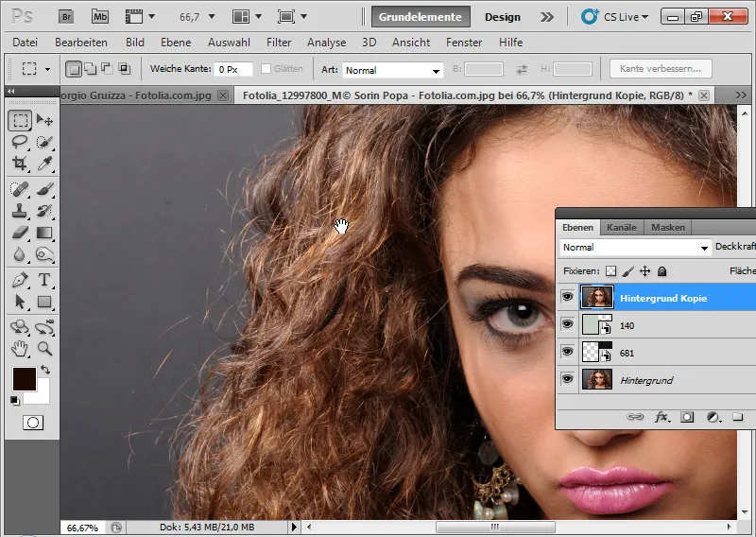Open the Ebene menu

[176, 43]
